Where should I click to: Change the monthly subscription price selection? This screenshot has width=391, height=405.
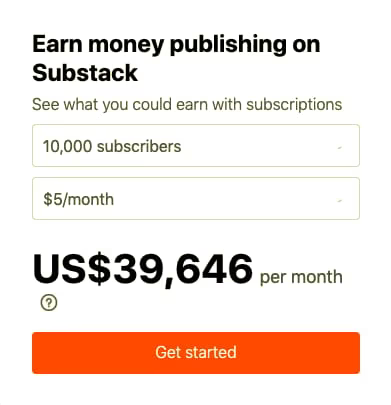[196, 198]
